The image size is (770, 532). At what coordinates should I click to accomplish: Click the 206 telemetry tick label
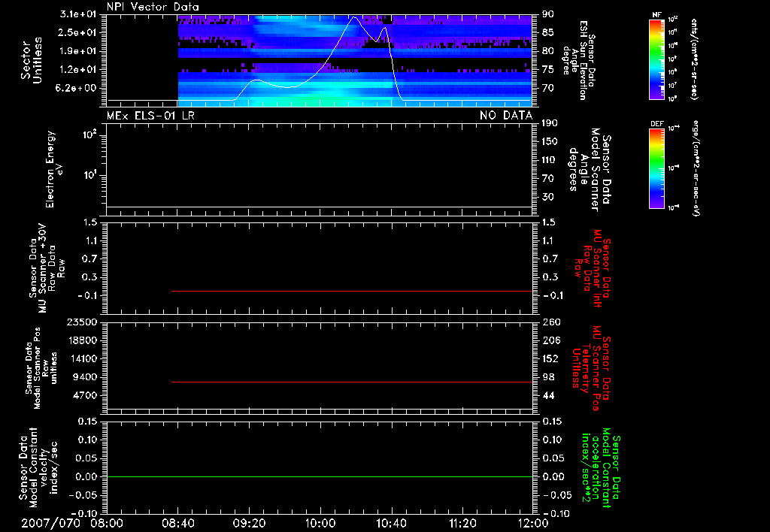coord(551,340)
